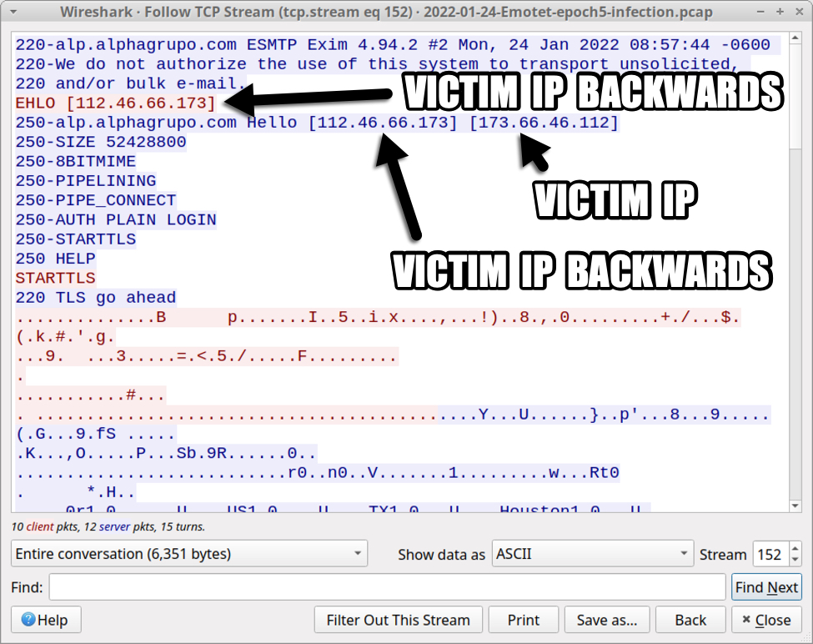
Task: Click the scrollbar down arrow in stream pane
Action: tap(795, 506)
